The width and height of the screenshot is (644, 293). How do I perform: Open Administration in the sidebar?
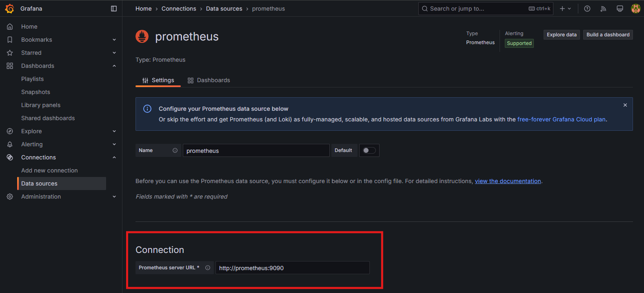tap(41, 197)
